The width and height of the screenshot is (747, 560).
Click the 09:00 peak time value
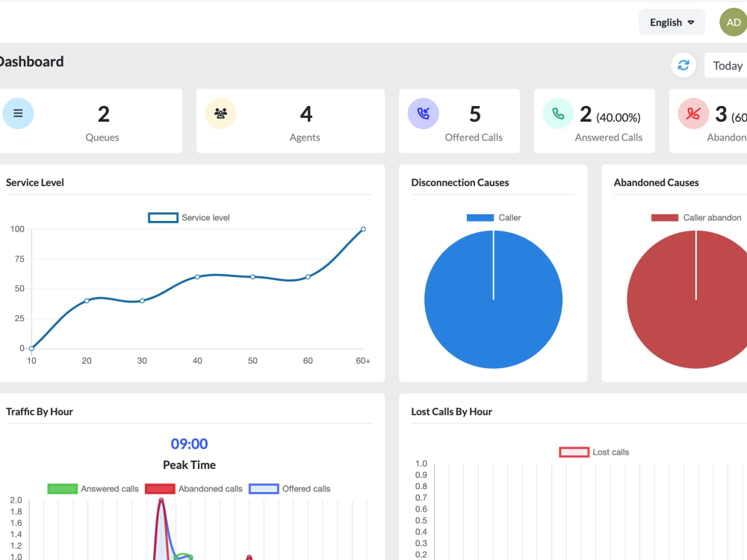[x=189, y=444]
